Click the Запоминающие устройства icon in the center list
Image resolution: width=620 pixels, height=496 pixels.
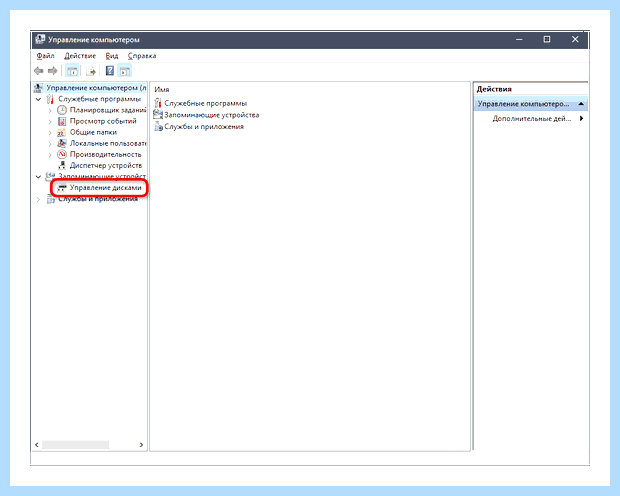click(x=158, y=115)
